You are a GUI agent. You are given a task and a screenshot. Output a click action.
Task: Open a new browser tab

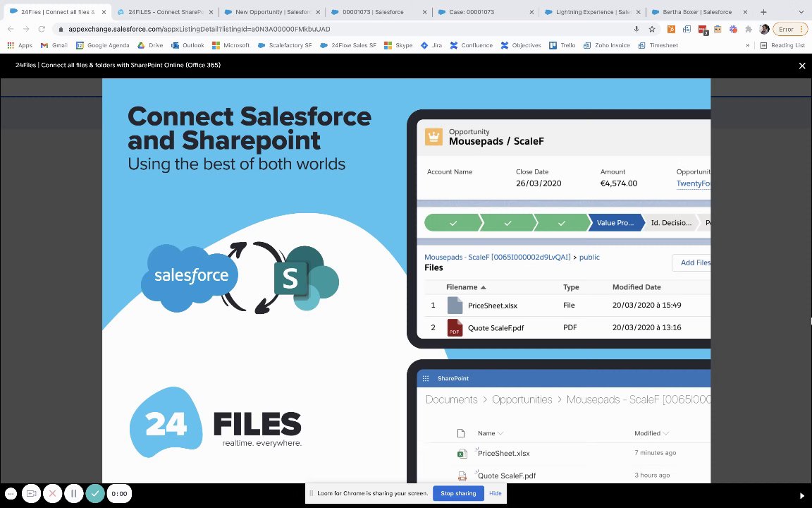coord(763,12)
